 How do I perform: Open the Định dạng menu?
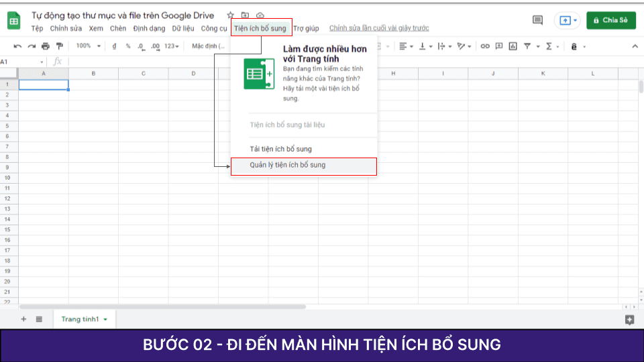149,28
